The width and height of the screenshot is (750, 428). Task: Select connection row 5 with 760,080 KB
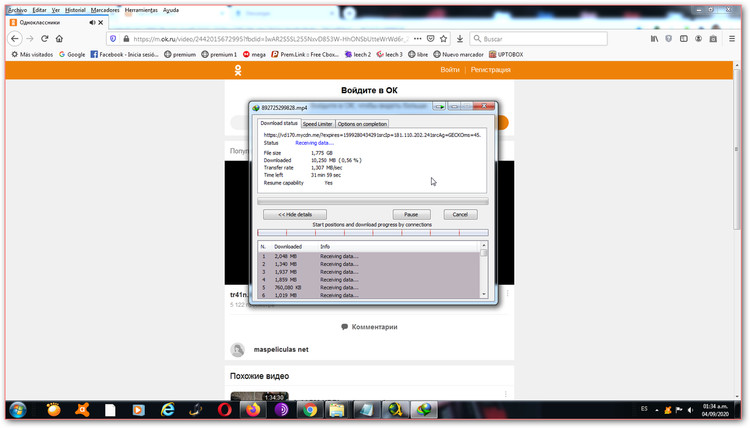point(368,287)
